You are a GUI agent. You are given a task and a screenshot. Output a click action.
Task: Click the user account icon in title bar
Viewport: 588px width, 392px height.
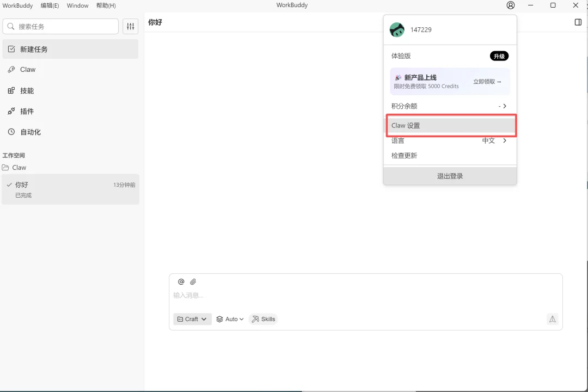510,5
